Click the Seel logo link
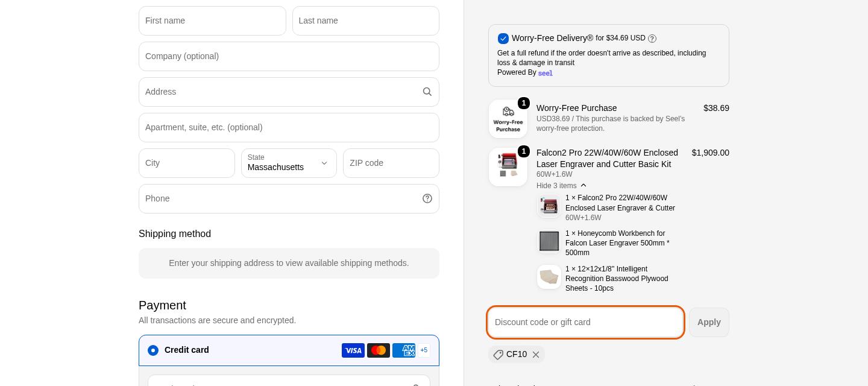Screen dimensions: 868x386 tap(546, 73)
